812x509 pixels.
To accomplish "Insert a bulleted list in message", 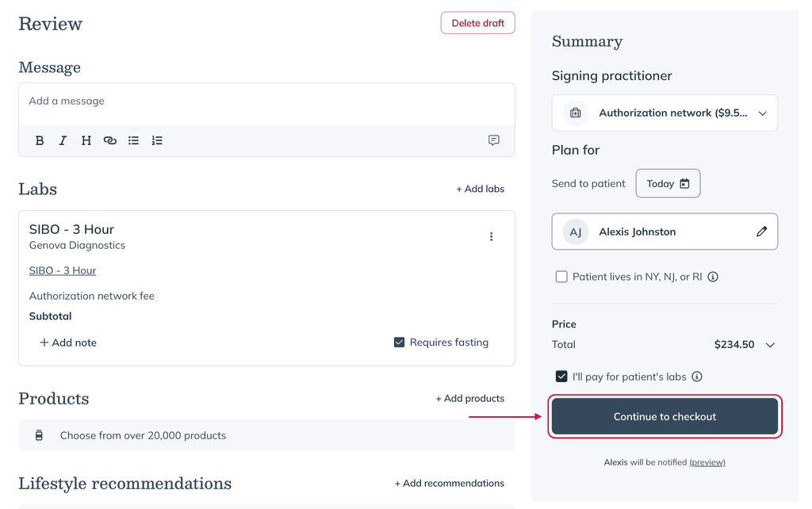I will pos(133,140).
